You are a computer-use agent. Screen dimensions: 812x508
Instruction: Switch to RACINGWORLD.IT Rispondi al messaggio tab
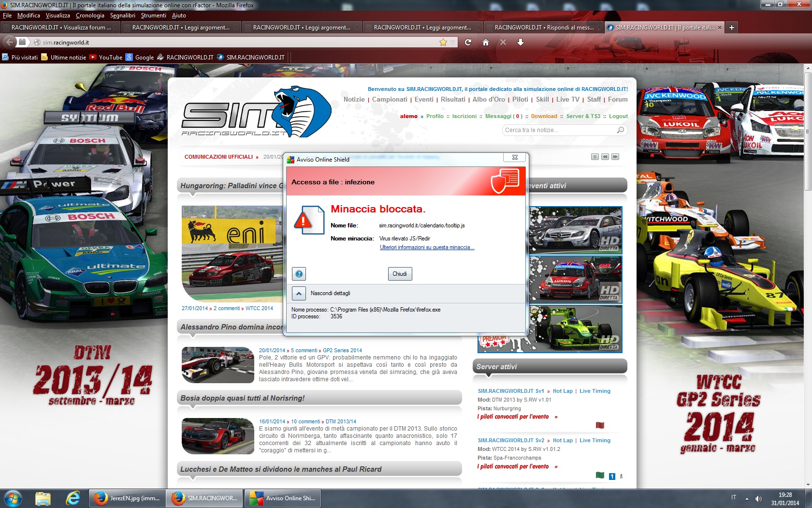click(x=543, y=28)
